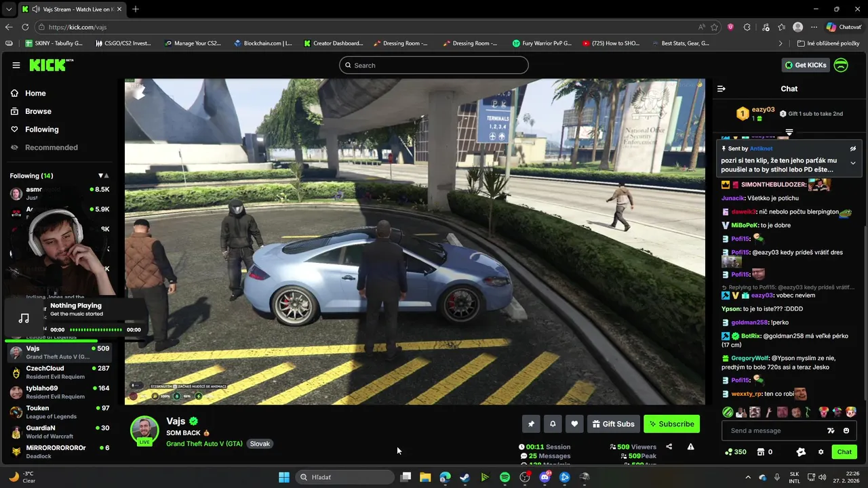The height and width of the screenshot is (488, 868).
Task: Send message with Chat button
Action: click(844, 452)
